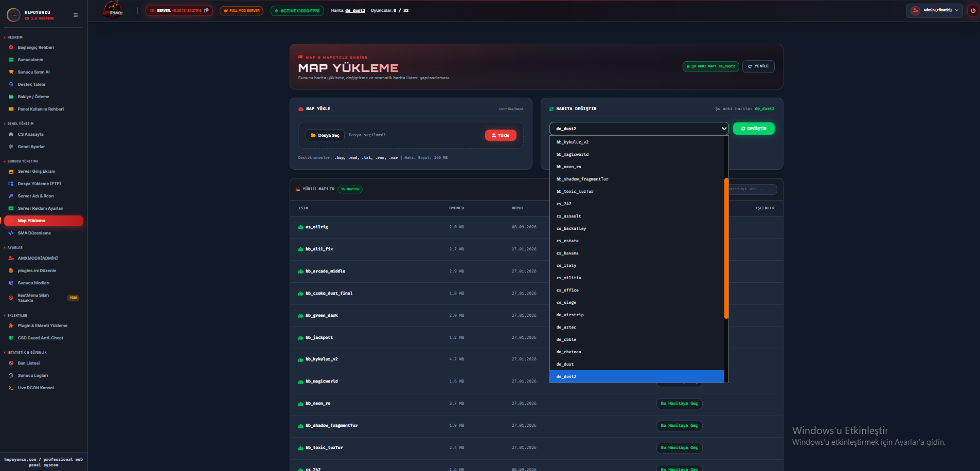The height and width of the screenshot is (471, 980).
Task: Open Sunucu Satın Al in sidebar
Action: point(33,72)
